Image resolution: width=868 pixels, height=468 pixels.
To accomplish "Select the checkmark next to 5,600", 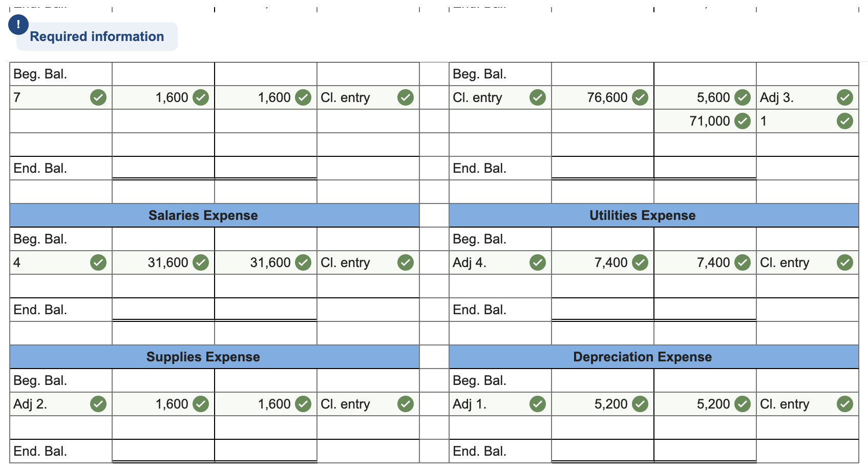I will (x=742, y=97).
